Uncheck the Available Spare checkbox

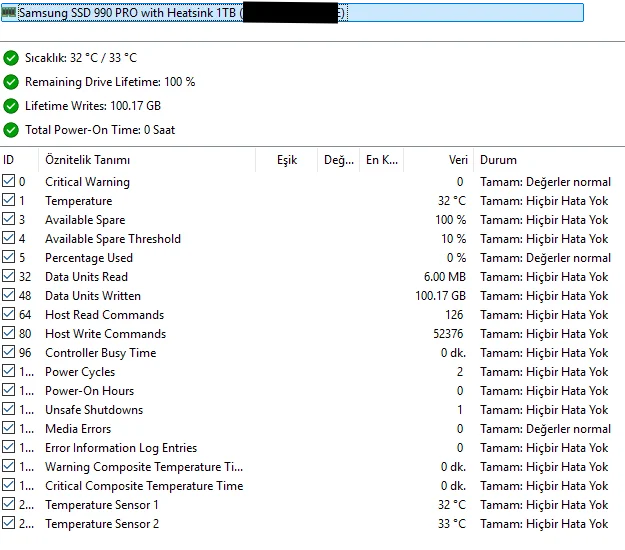(x=8, y=219)
